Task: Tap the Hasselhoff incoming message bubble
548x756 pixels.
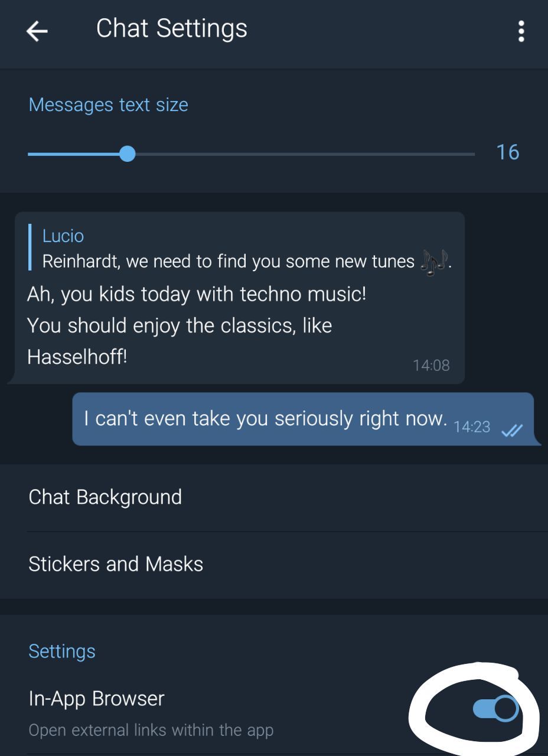Action: [x=239, y=298]
